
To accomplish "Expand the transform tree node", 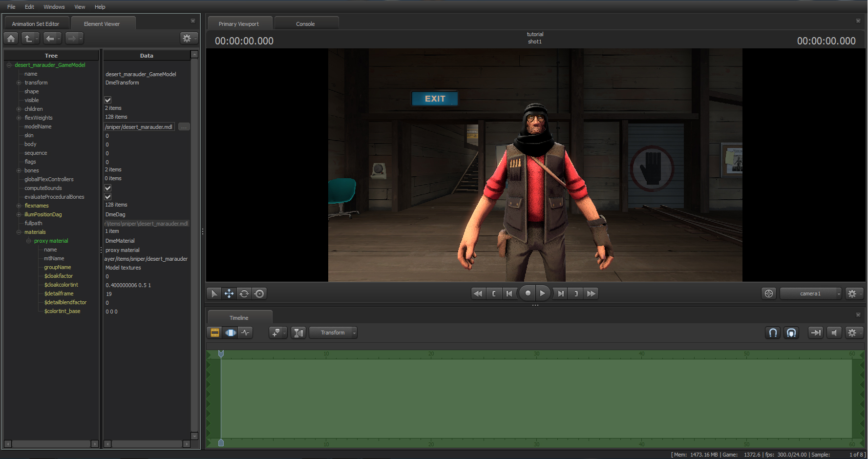I will click(x=19, y=83).
